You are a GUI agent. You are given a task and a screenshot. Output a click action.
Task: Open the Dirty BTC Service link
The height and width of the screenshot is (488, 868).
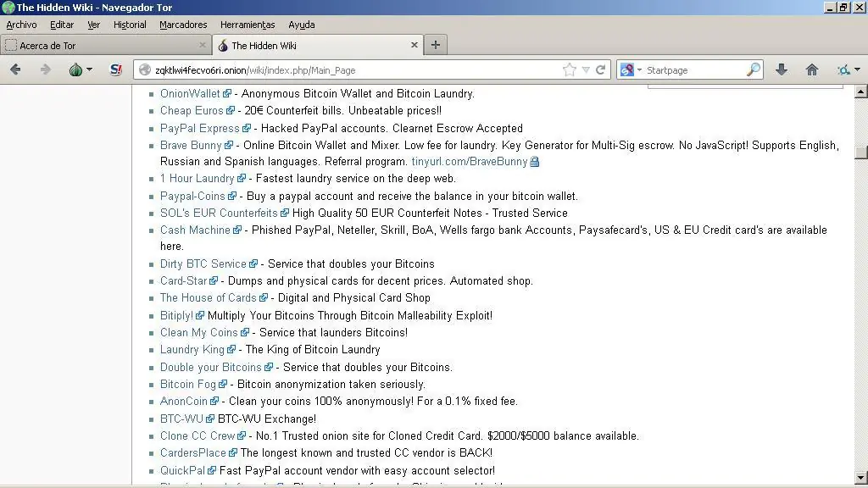pos(203,264)
